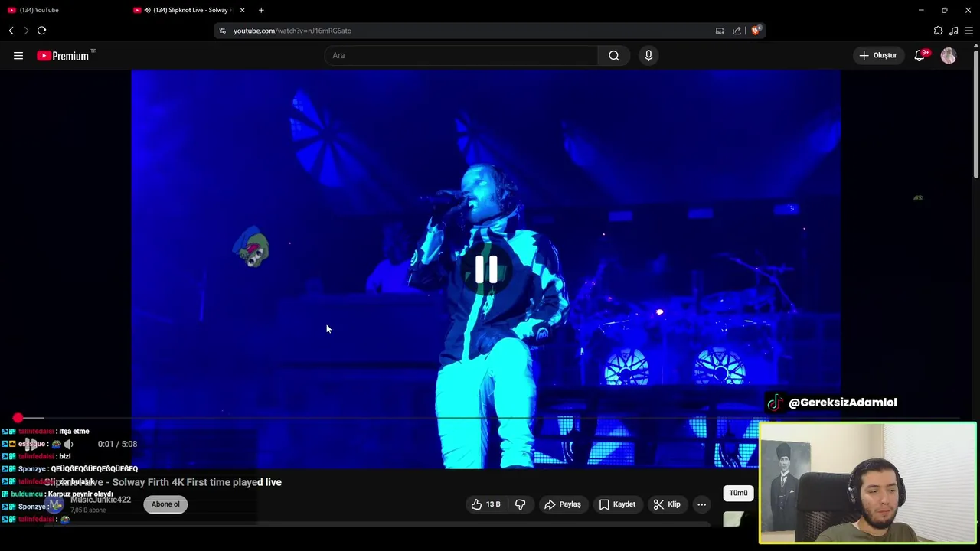980x551 pixels.
Task: Click the Slipknot Live video title text
Action: [163, 482]
